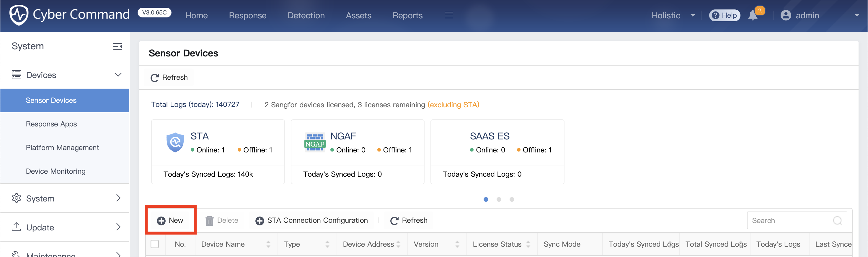The height and width of the screenshot is (257, 868).
Task: Open the Detection menu
Action: click(x=306, y=16)
